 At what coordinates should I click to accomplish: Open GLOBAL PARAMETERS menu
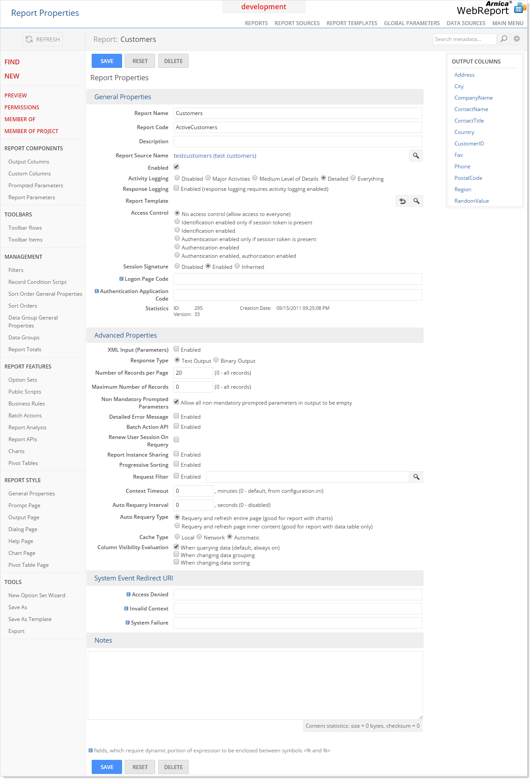tap(412, 23)
